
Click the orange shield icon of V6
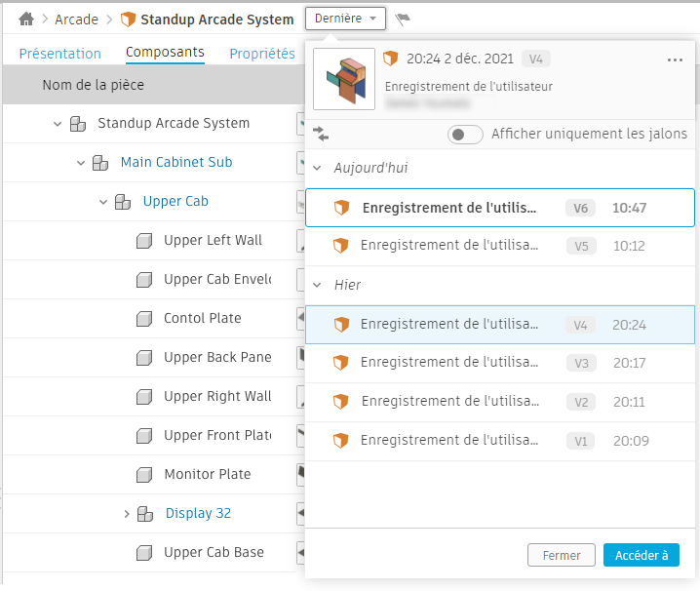click(341, 208)
